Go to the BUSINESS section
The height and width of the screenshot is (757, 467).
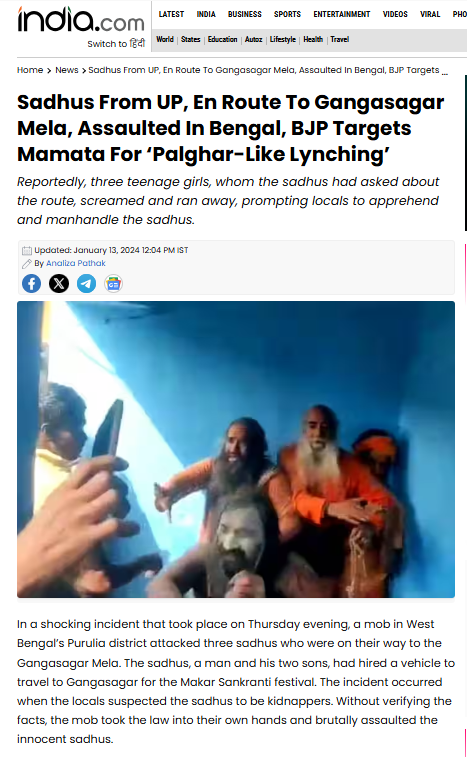pyautogui.click(x=245, y=14)
